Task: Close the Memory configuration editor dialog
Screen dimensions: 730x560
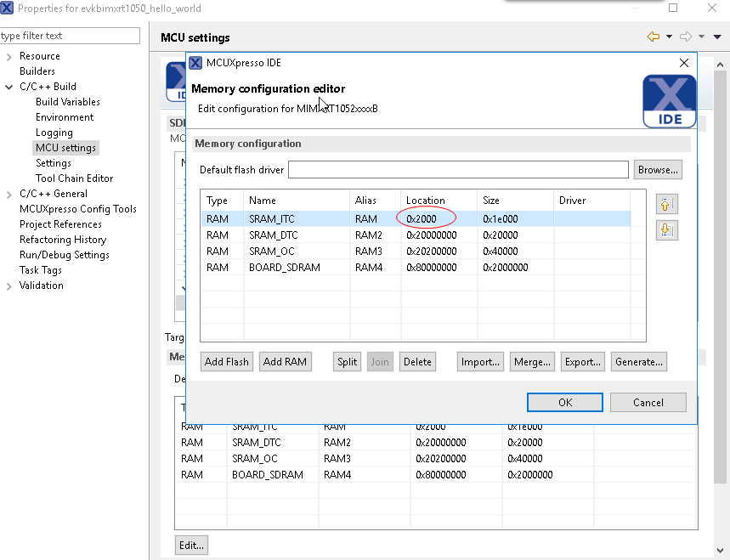Action: (684, 63)
